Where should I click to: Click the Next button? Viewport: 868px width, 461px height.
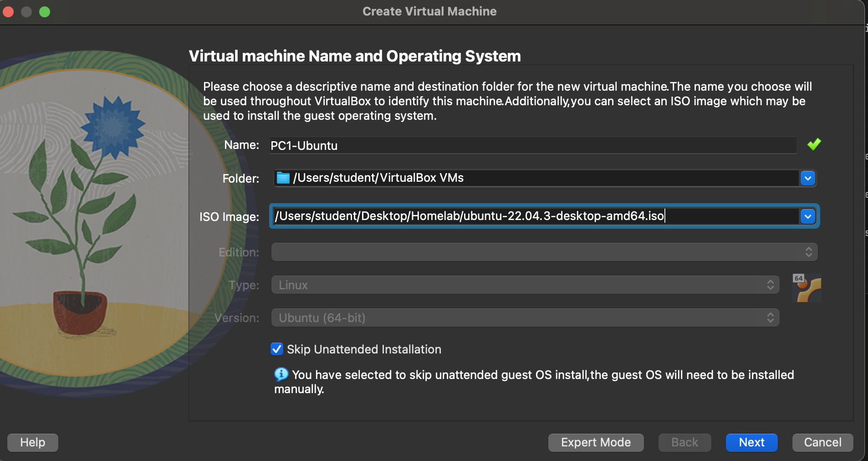click(x=752, y=442)
